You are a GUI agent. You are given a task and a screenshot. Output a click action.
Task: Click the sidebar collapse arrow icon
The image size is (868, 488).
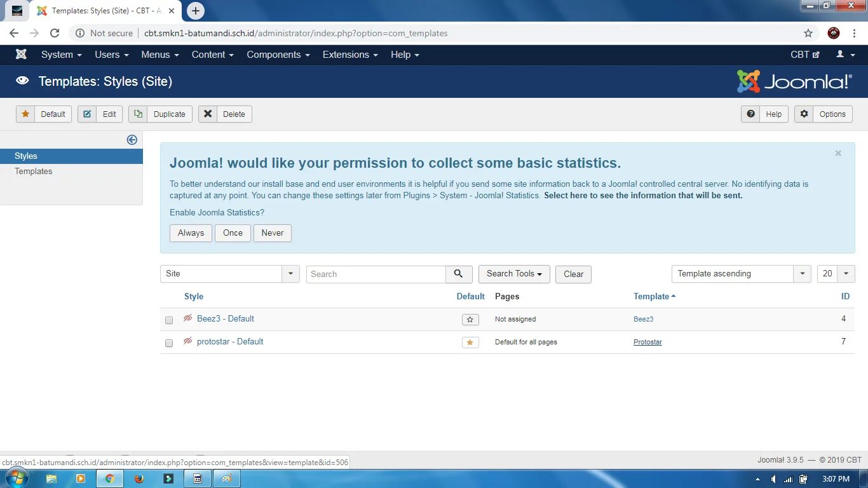[132, 140]
